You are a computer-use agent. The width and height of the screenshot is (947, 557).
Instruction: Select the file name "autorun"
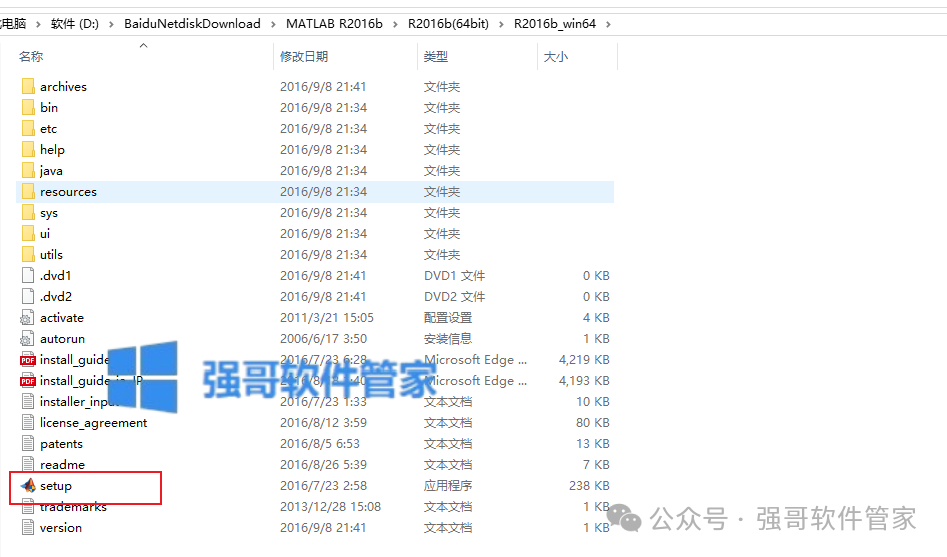click(x=62, y=338)
